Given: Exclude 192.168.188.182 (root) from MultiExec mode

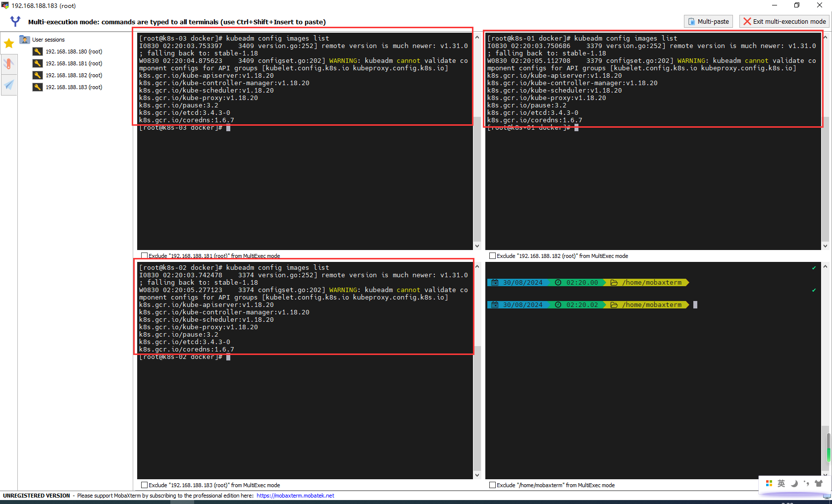Looking at the screenshot, I should [x=492, y=256].
